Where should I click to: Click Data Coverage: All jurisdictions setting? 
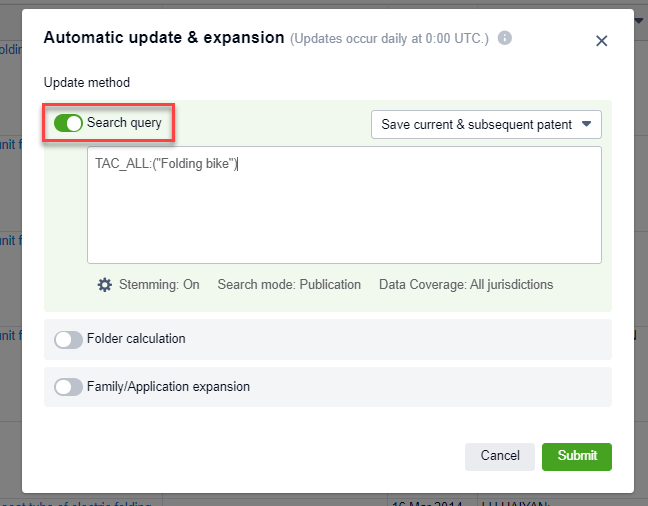coord(466,285)
